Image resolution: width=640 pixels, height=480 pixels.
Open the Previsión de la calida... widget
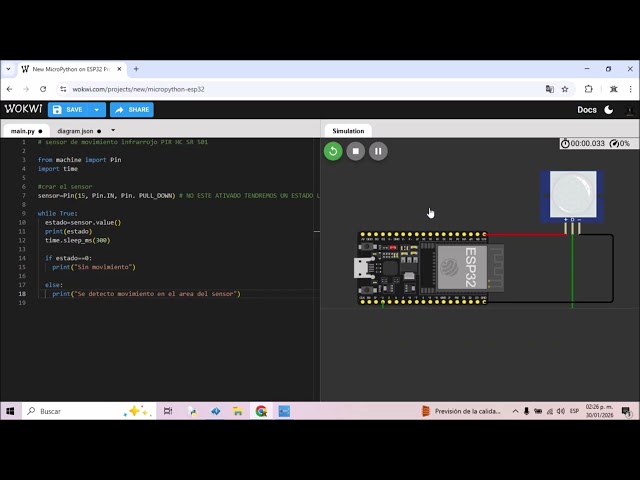click(x=461, y=411)
